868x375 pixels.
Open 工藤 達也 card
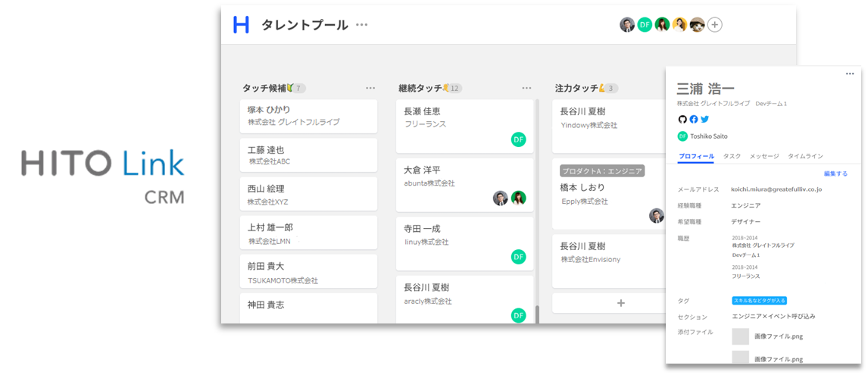(308, 155)
